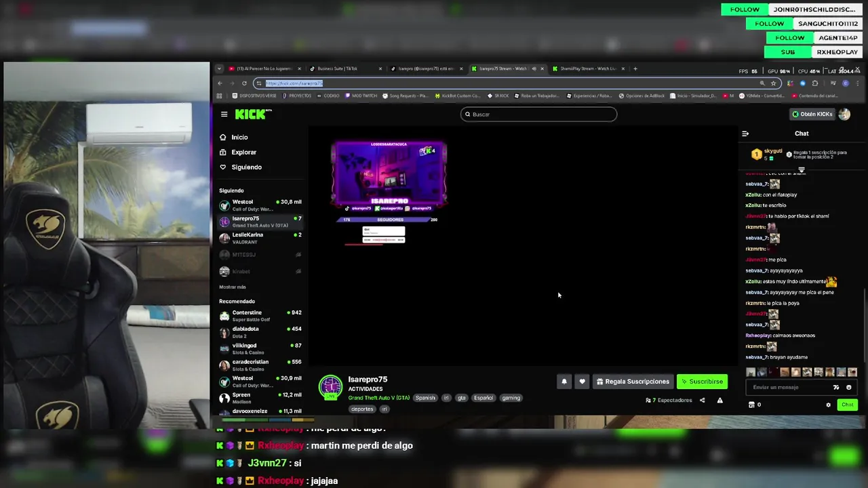This screenshot has width=868, height=488.
Task: Click the SUB alert for RXHEOPLAY
Action: pyautogui.click(x=813, y=52)
